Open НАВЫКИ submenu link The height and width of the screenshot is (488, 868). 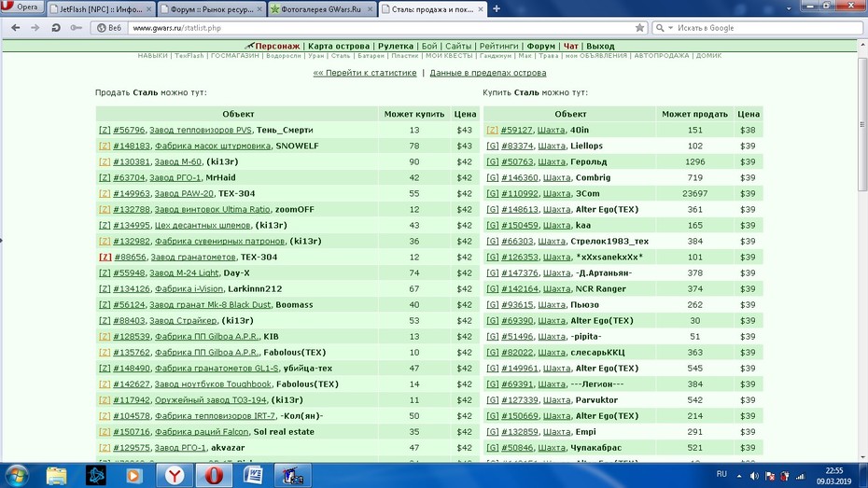point(153,55)
